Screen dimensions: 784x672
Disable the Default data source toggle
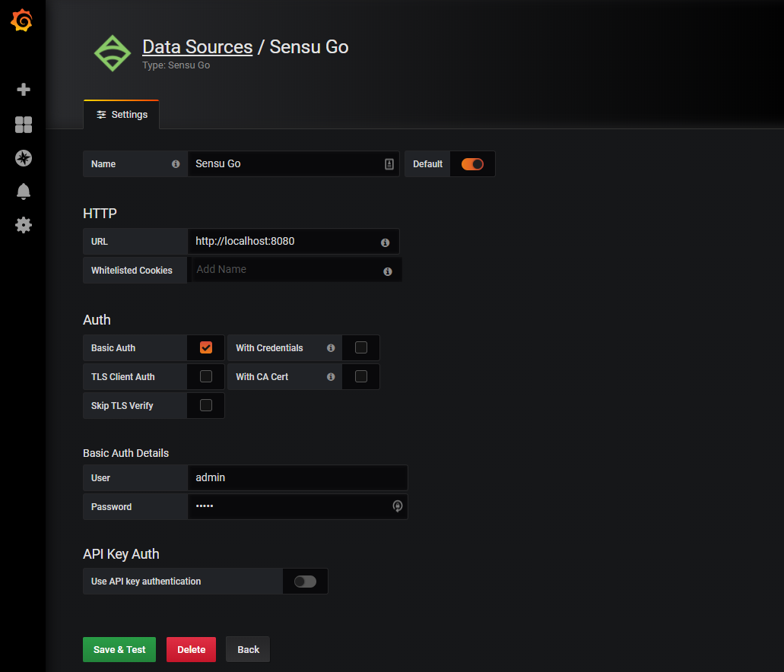click(472, 164)
